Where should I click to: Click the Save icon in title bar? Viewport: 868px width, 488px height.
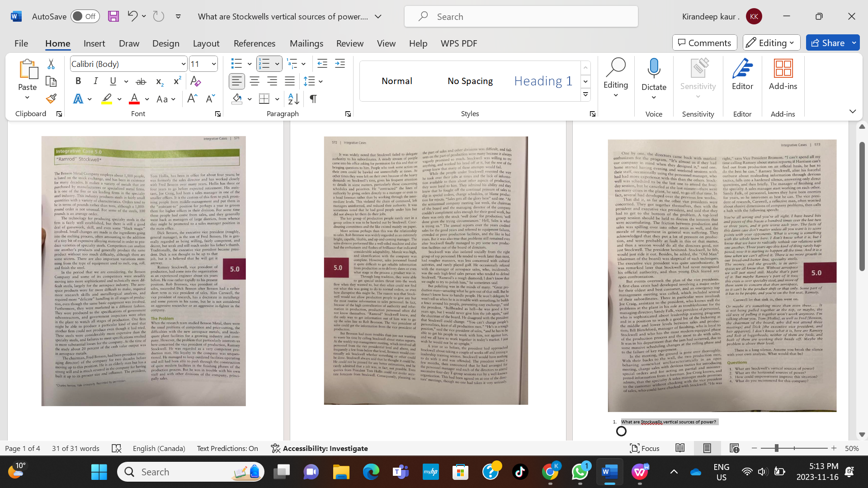[113, 16]
